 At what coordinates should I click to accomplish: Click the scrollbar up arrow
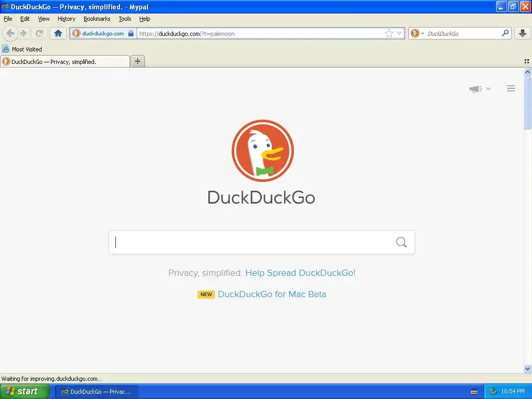(527, 72)
